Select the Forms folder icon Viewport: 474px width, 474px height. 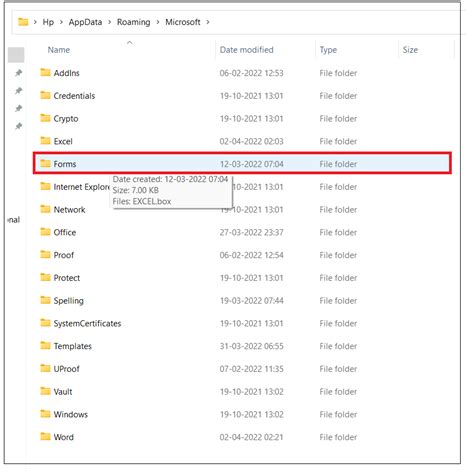[x=45, y=163]
